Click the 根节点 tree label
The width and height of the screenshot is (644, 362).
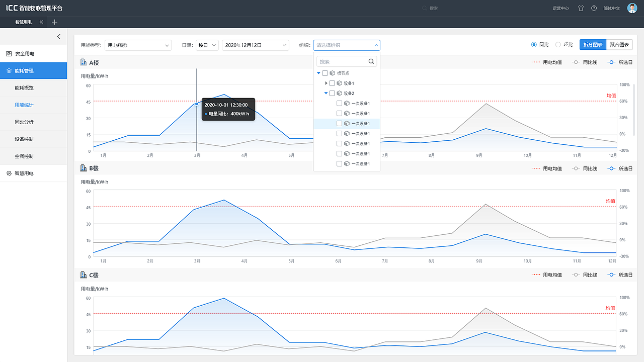[343, 73]
